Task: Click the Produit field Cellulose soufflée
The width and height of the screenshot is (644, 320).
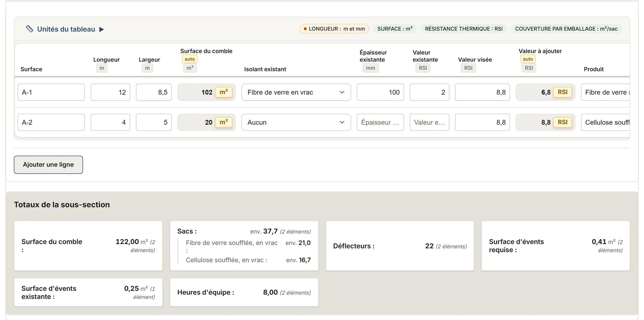Action: (605, 122)
